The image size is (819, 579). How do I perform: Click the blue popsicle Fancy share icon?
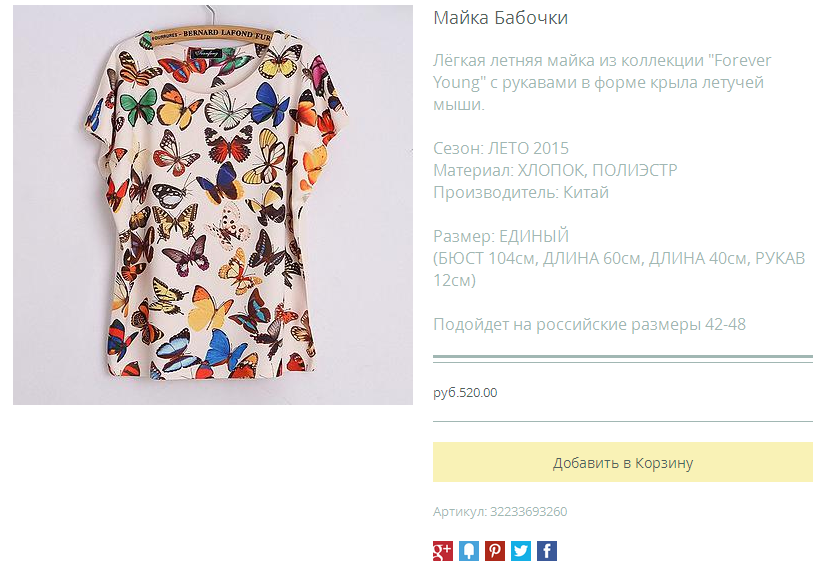coord(469,551)
